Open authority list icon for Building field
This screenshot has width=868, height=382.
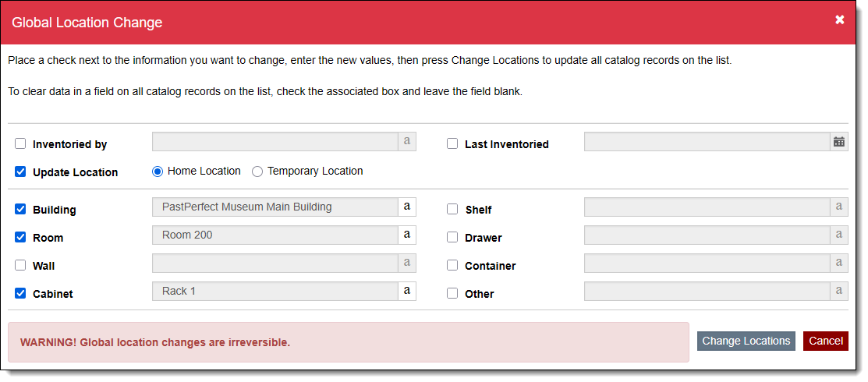coord(407,207)
